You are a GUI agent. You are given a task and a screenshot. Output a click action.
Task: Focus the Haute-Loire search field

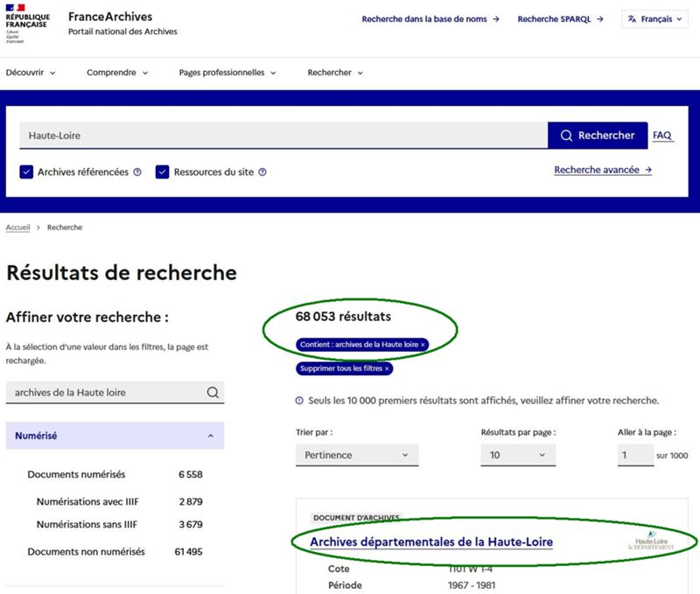click(283, 136)
